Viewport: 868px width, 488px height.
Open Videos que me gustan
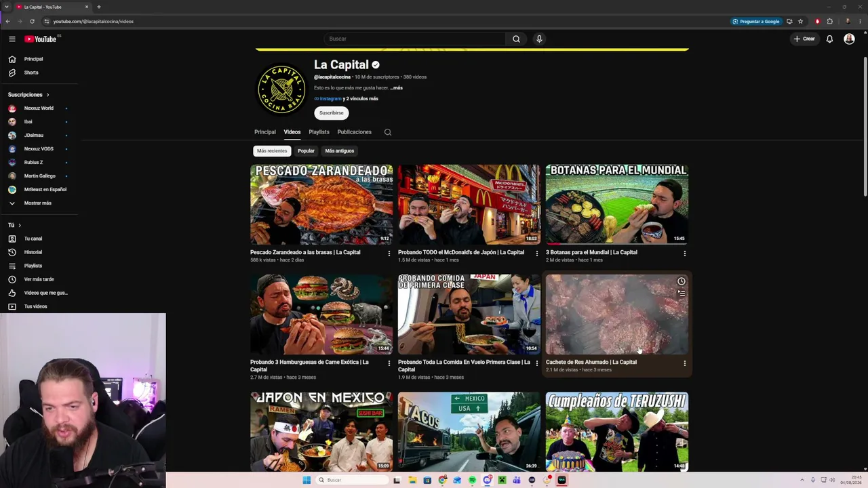tap(37, 293)
